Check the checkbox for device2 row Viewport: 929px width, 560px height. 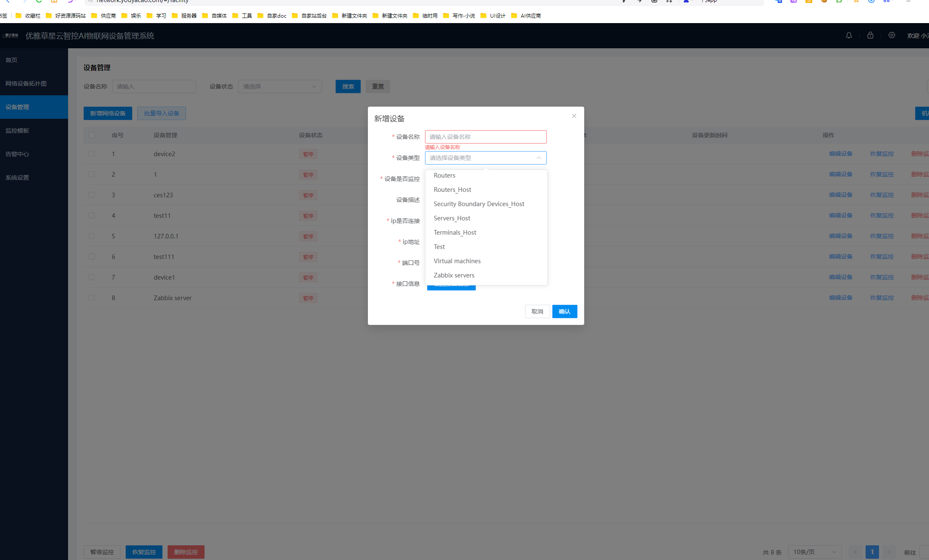coord(92,154)
